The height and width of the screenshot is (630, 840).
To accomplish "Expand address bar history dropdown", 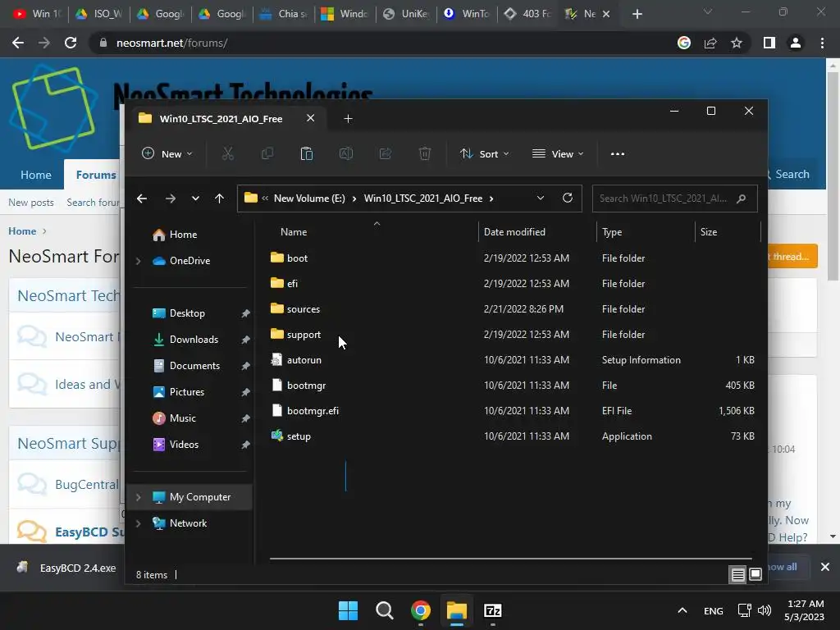I will [541, 199].
